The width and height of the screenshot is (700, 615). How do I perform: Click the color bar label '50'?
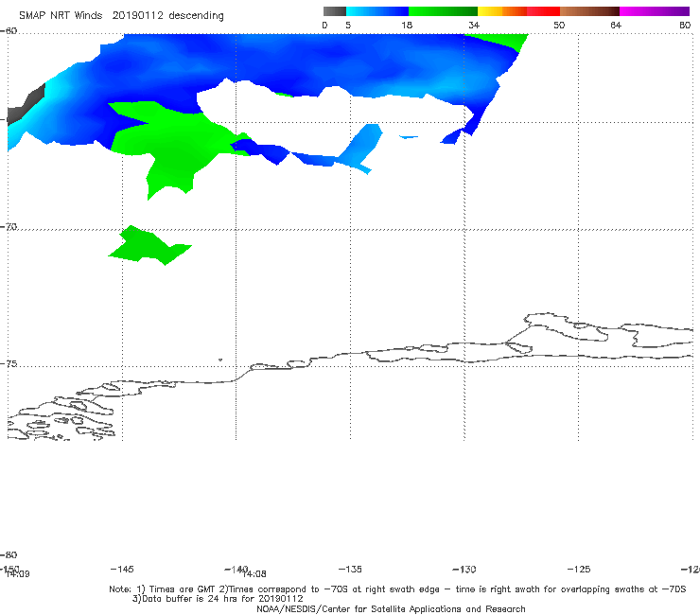(x=559, y=25)
